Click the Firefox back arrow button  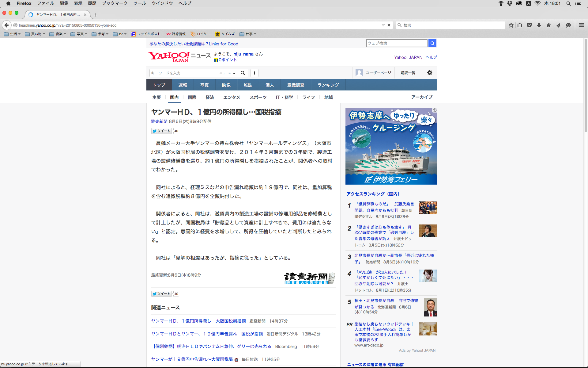[x=7, y=25]
